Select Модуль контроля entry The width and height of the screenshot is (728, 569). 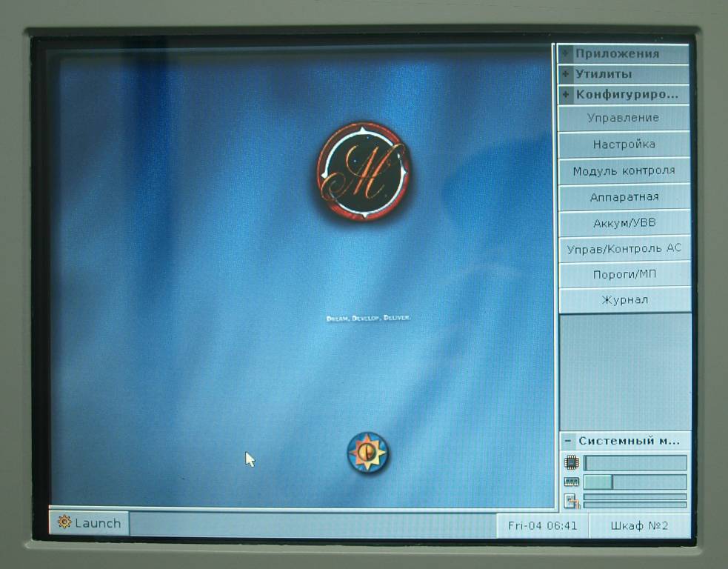(x=624, y=171)
